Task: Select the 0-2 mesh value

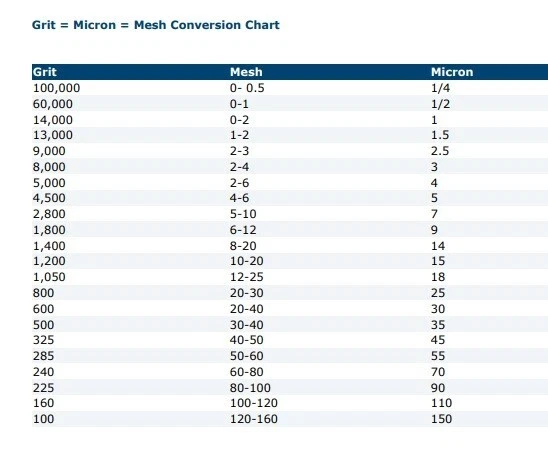Action: click(239, 120)
